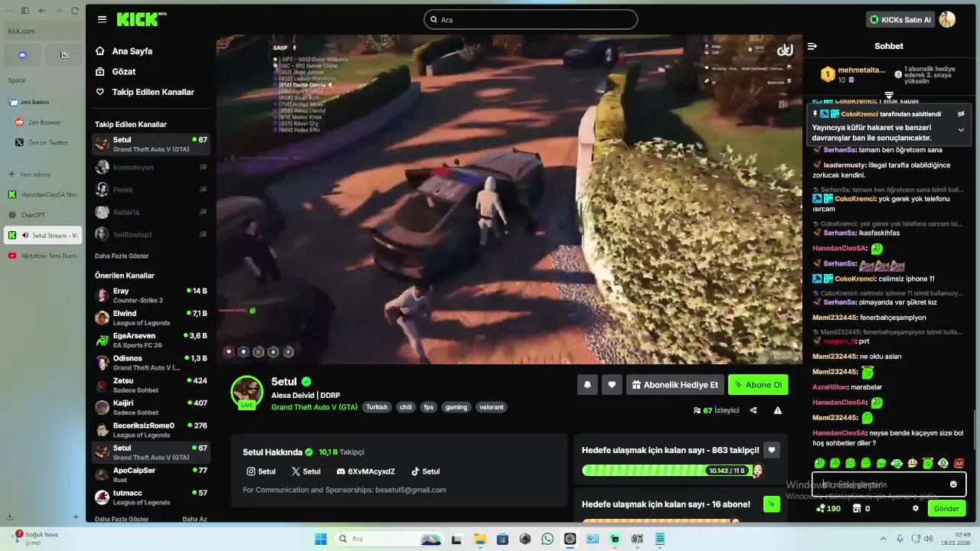The height and width of the screenshot is (551, 980).
Task: Select the Turkish tag
Action: pos(377,407)
